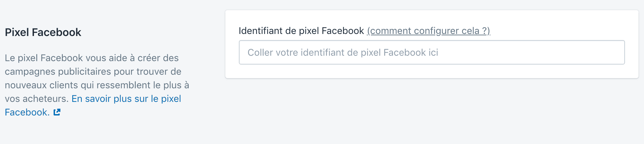Viewport: 644px width, 144px height.
Task: Click the description line 'Le pixel Facebook vous aide'
Action: click(x=92, y=58)
